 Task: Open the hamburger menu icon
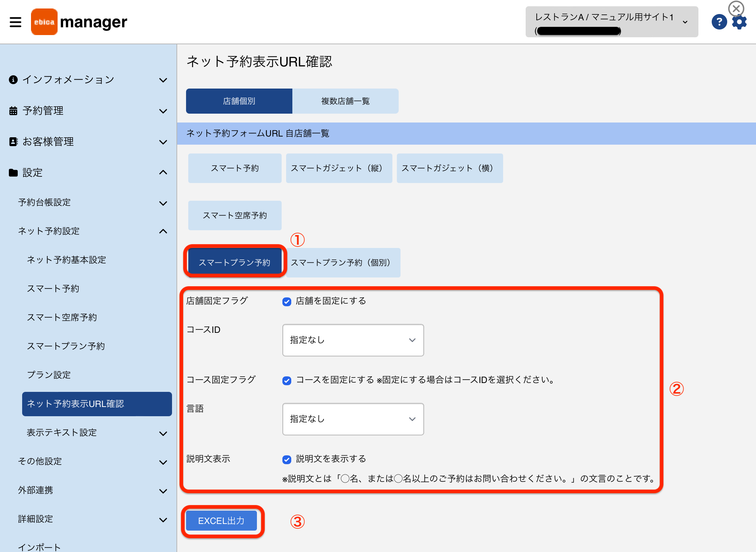pos(16,22)
